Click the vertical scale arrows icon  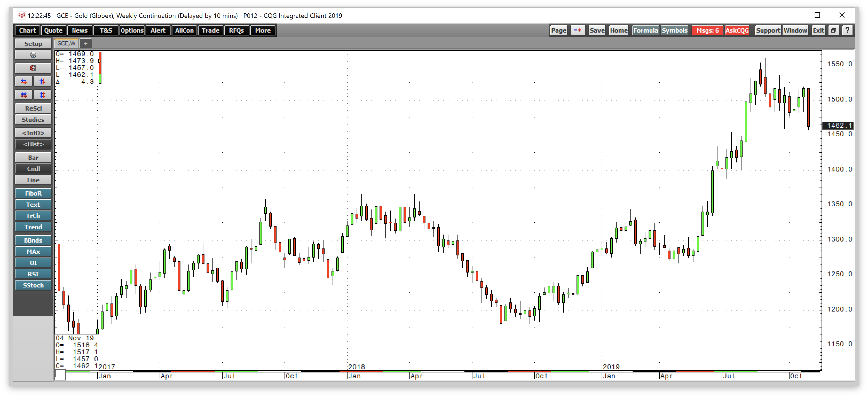pos(42,81)
